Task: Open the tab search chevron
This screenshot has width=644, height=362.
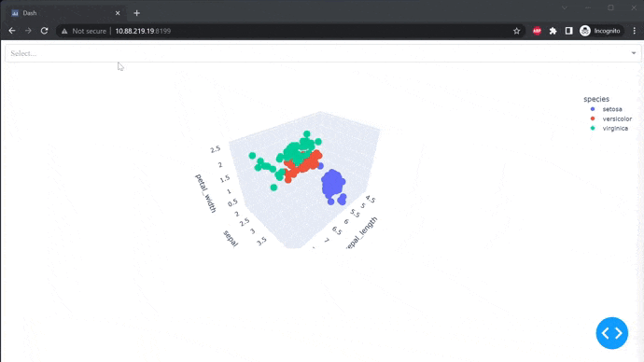Action: pyautogui.click(x=565, y=7)
